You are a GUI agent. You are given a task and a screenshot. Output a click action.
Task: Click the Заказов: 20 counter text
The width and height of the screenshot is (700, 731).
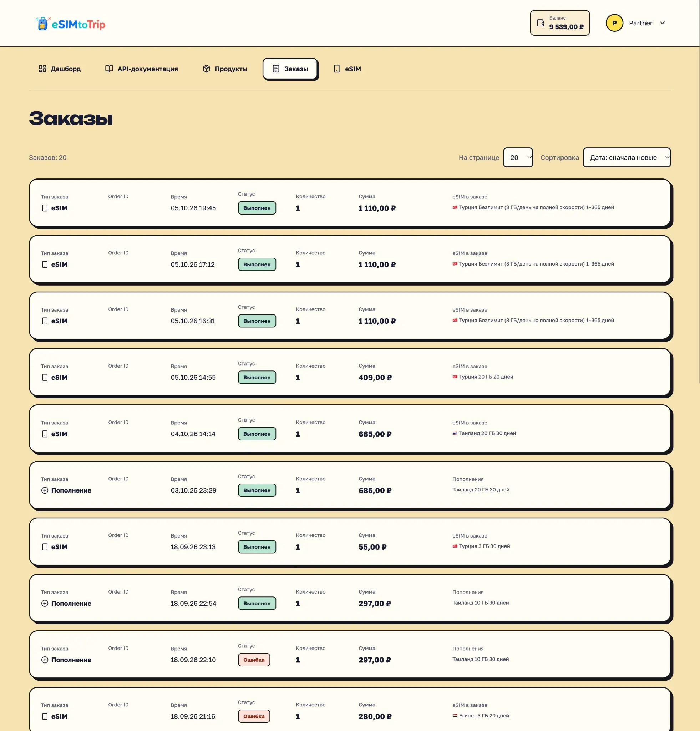[x=48, y=157]
